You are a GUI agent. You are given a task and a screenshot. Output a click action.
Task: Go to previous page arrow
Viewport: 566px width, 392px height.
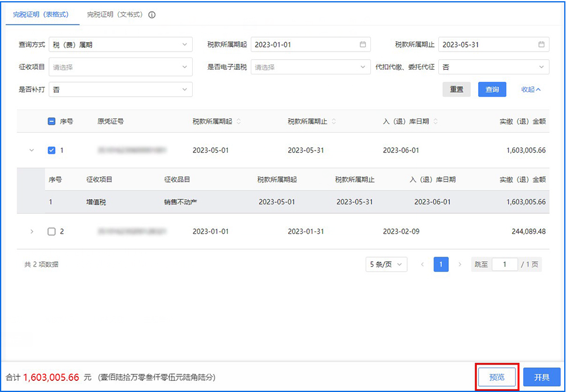coord(422,265)
